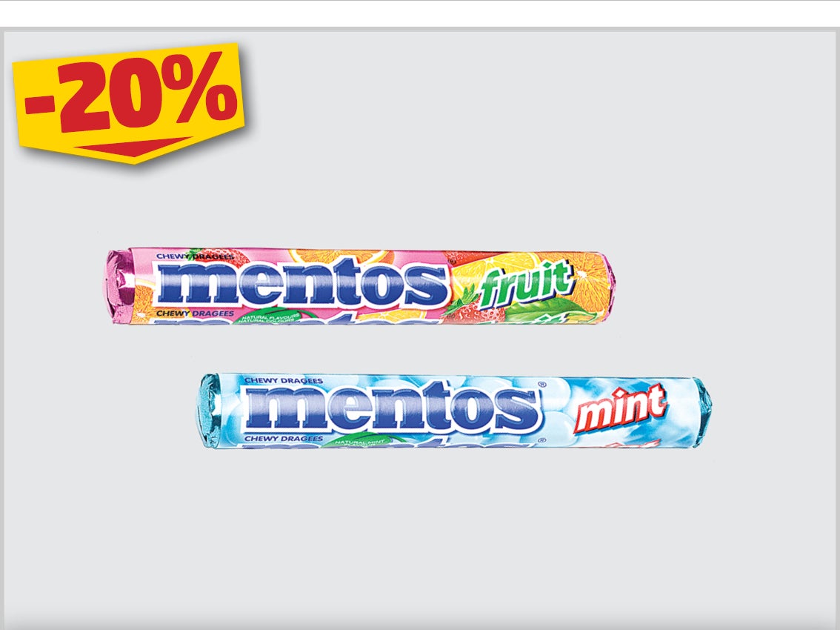Click top 'Chewy Dragees' text on mint roll
The height and width of the screenshot is (630, 840).
click(284, 381)
